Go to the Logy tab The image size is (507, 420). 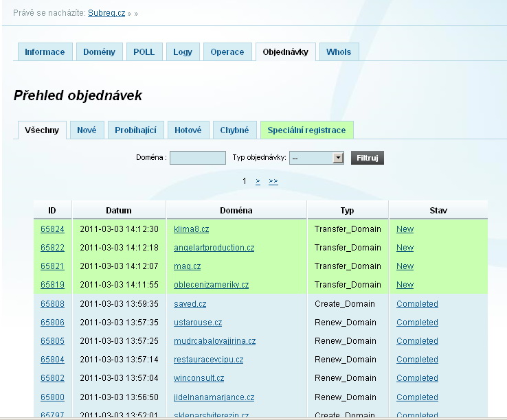coord(183,52)
